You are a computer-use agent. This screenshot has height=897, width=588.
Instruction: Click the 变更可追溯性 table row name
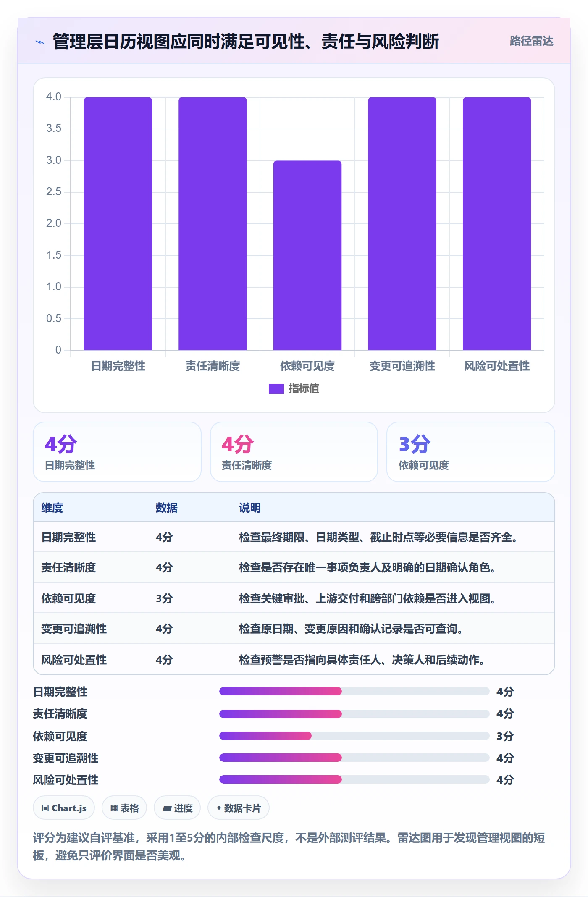pyautogui.click(x=74, y=629)
